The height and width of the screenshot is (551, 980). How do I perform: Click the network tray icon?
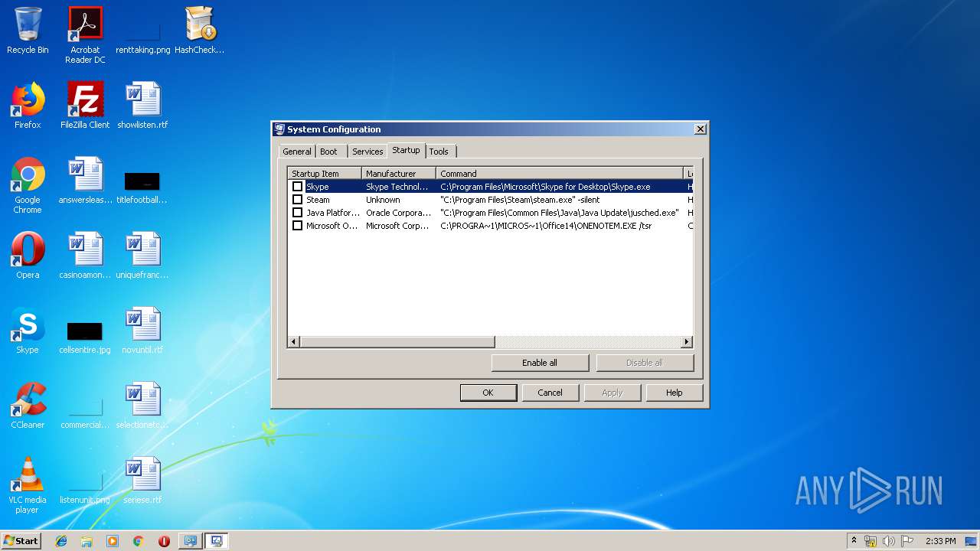click(x=871, y=541)
